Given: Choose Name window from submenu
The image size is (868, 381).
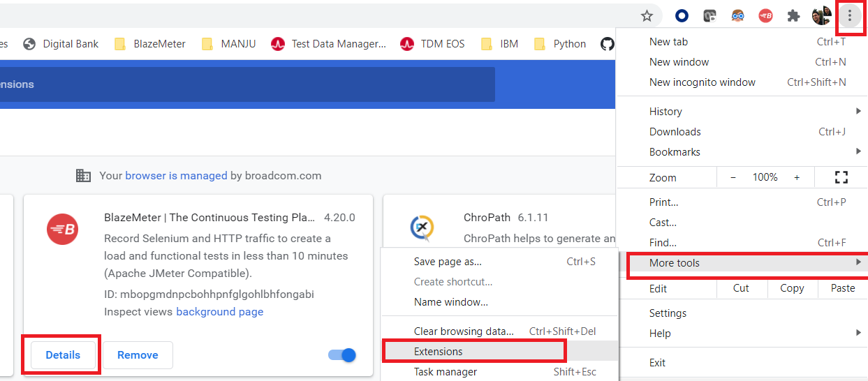Looking at the screenshot, I should point(499,302).
